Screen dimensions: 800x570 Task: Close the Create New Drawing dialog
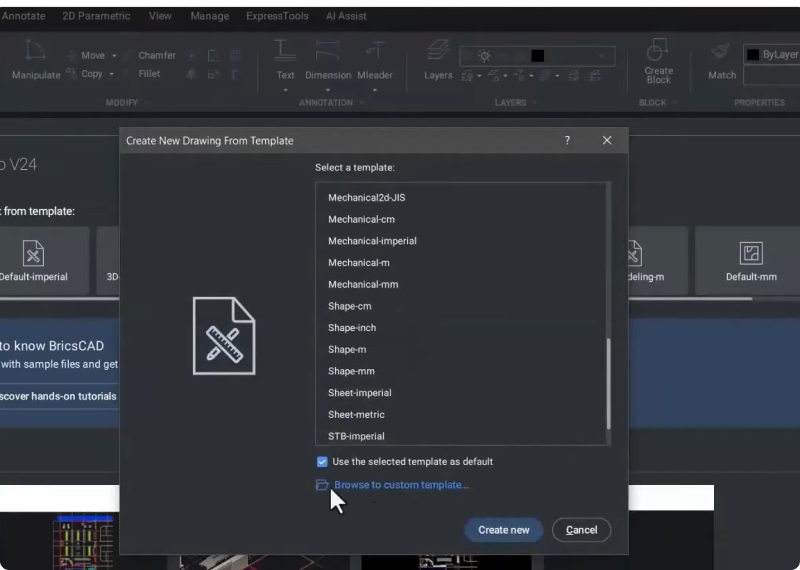607,140
